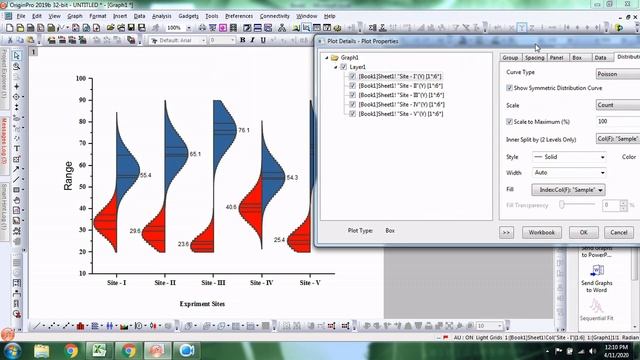Open the Fill IndexCol dropdown
Image resolution: width=640 pixels, height=360 pixels.
point(569,190)
